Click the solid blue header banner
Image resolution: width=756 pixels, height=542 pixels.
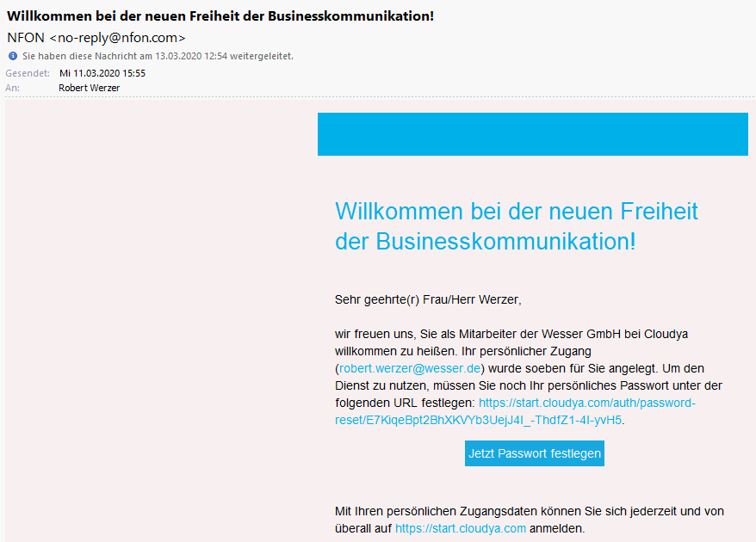point(532,134)
